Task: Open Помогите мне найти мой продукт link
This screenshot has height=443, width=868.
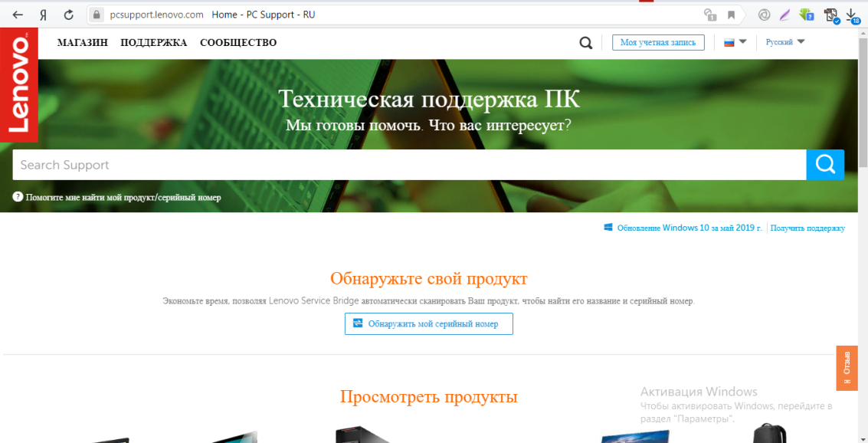Action: pyautogui.click(x=123, y=197)
